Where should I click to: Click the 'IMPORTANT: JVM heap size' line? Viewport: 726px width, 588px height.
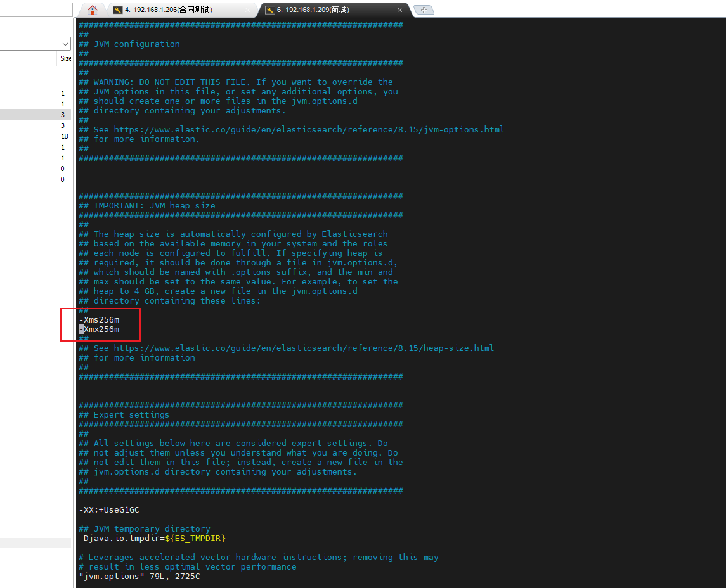pos(146,205)
